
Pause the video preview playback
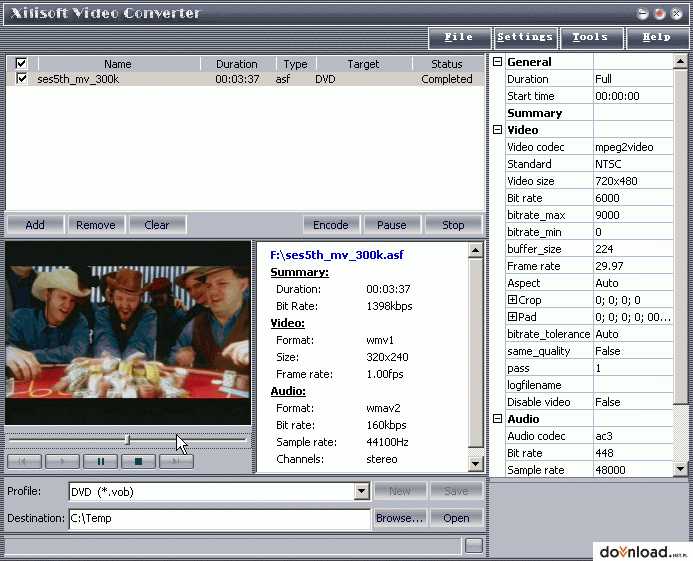point(100,462)
